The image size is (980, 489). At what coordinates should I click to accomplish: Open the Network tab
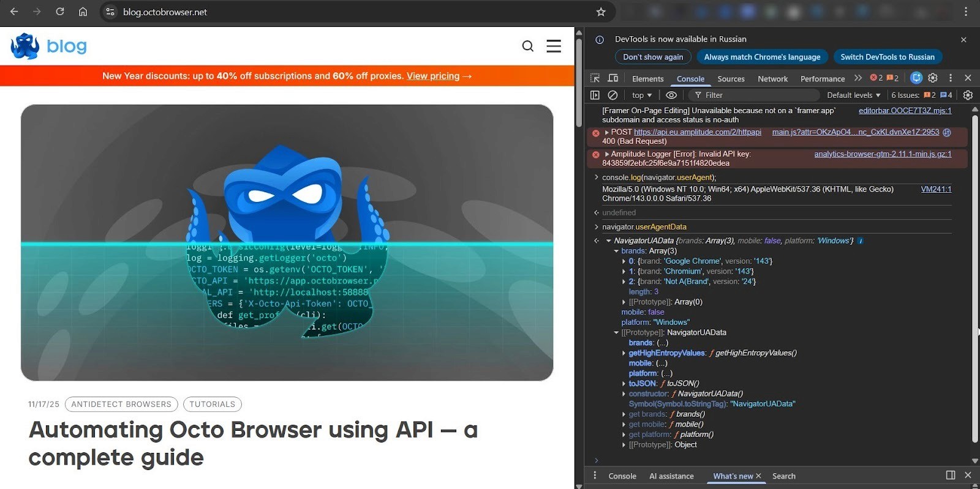tap(772, 78)
